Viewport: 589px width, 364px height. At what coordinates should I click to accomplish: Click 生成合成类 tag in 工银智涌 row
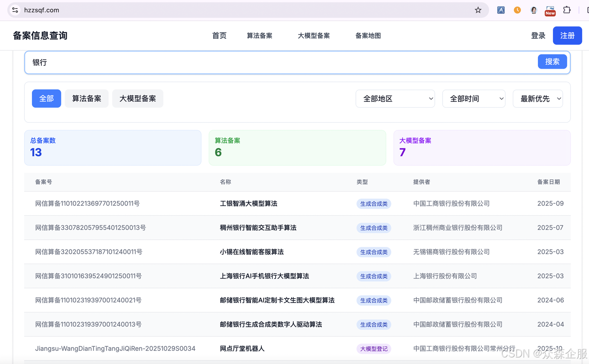374,204
